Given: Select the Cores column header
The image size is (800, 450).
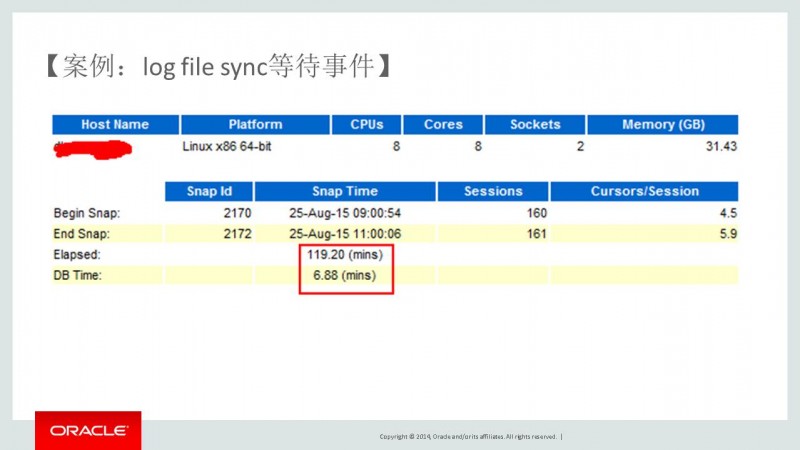Looking at the screenshot, I should click(x=443, y=124).
